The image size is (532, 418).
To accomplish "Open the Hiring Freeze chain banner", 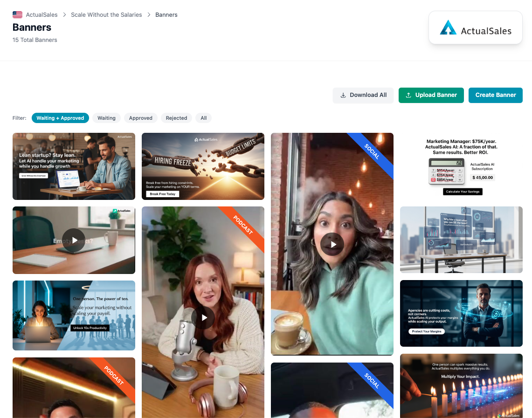I will click(x=203, y=166).
